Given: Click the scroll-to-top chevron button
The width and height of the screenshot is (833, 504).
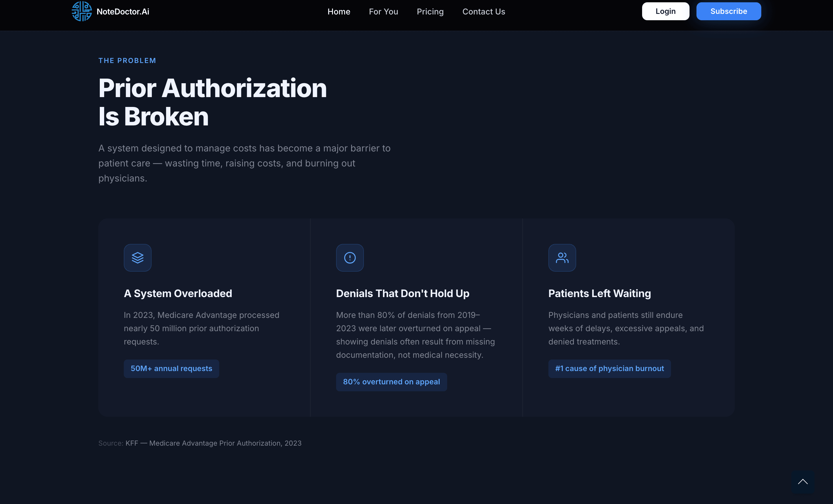Looking at the screenshot, I should pyautogui.click(x=803, y=482).
